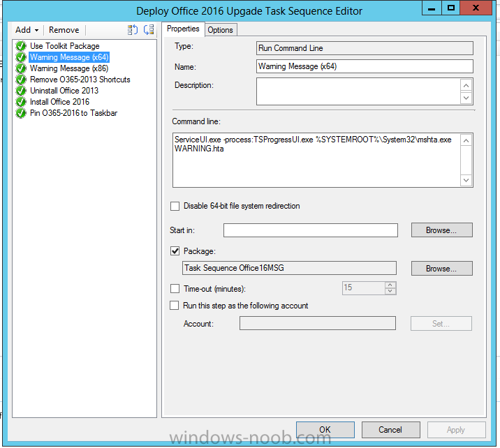Viewport: 500px width, 448px height.
Task: Select the Uninstall Office 2013 step
Action: click(x=64, y=91)
